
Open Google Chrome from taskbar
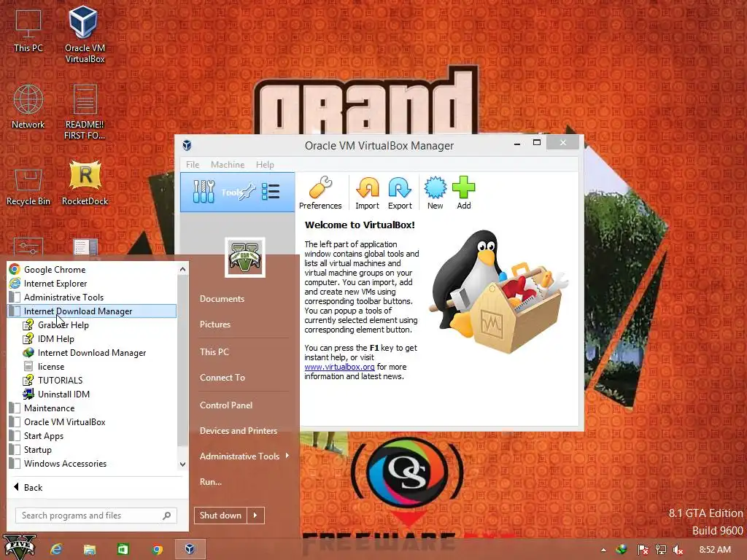[157, 550]
